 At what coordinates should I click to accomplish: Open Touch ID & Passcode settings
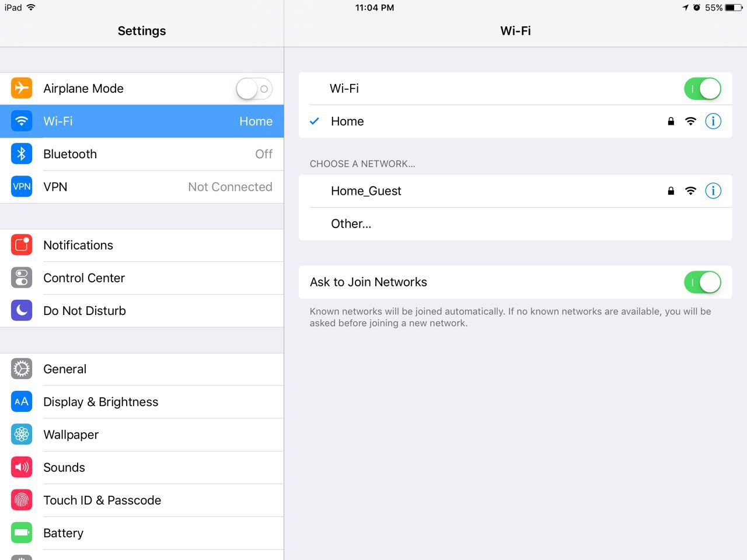click(142, 500)
